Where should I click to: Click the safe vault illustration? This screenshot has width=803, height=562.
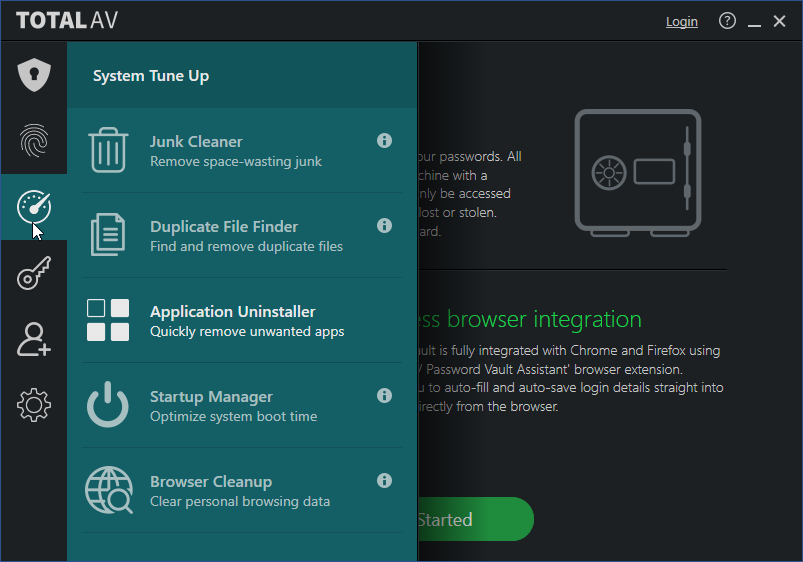(638, 173)
